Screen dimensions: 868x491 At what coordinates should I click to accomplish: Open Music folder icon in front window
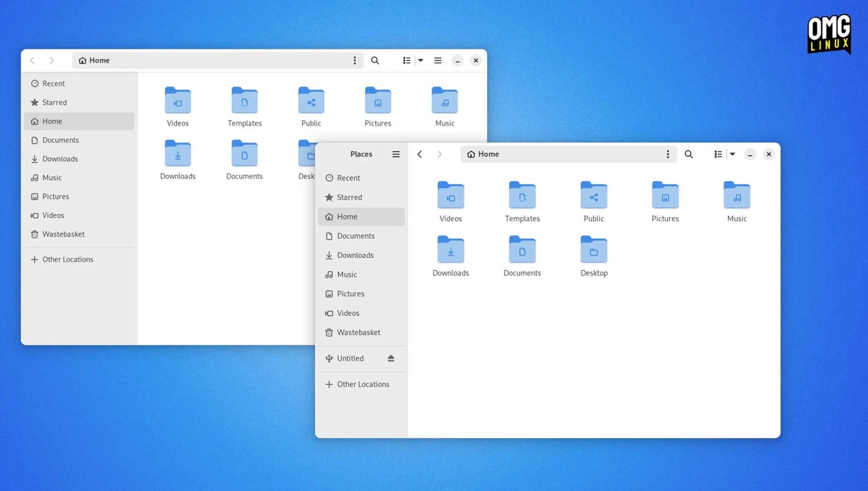pyautogui.click(x=737, y=195)
